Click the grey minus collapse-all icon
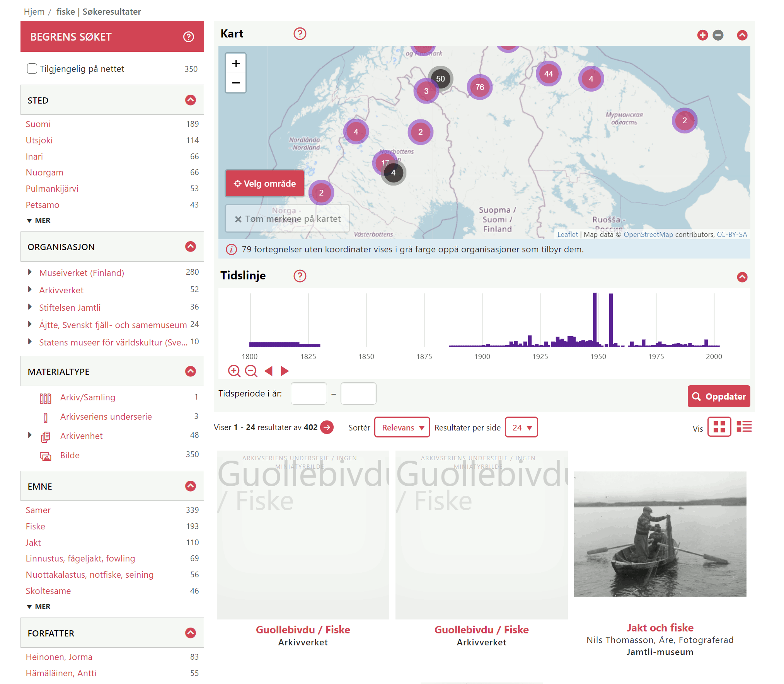784x684 pixels. click(718, 35)
